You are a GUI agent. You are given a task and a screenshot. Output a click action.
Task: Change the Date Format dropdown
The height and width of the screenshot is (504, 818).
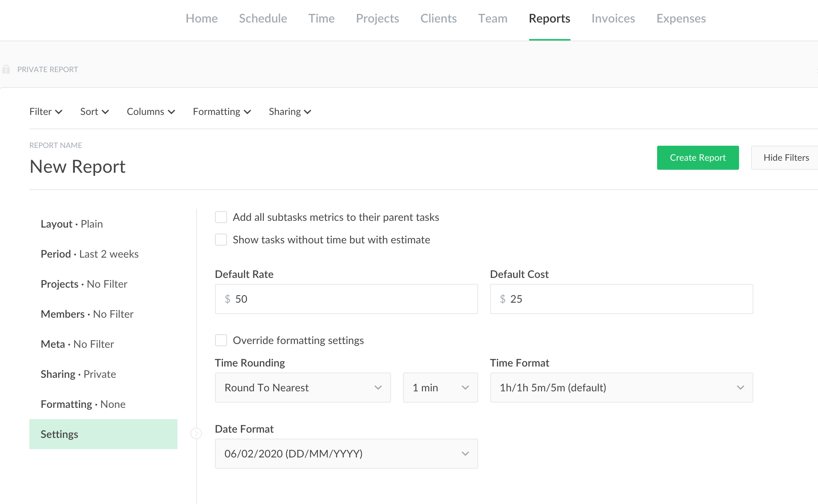[x=346, y=453]
